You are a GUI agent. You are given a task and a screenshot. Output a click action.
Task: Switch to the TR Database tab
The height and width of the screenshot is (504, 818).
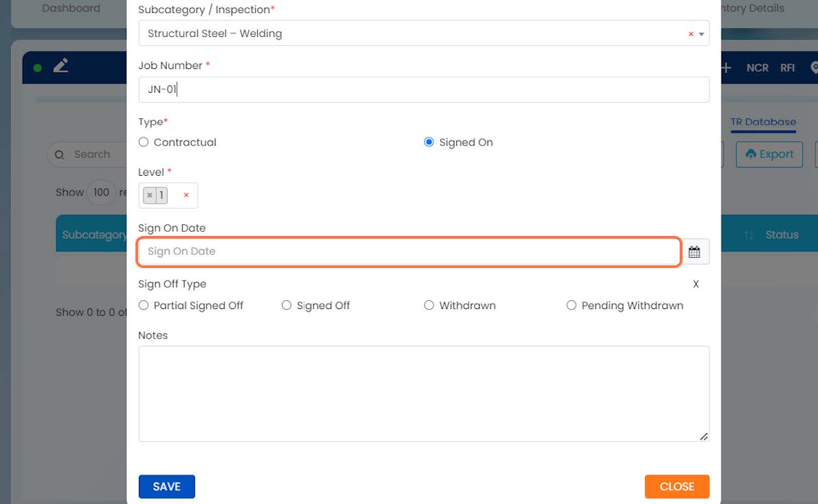tap(763, 122)
